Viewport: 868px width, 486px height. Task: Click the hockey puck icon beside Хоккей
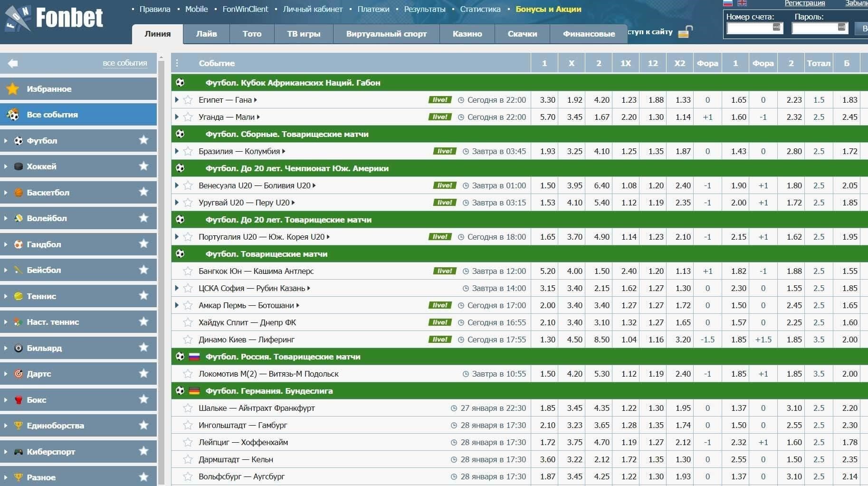pyautogui.click(x=19, y=167)
